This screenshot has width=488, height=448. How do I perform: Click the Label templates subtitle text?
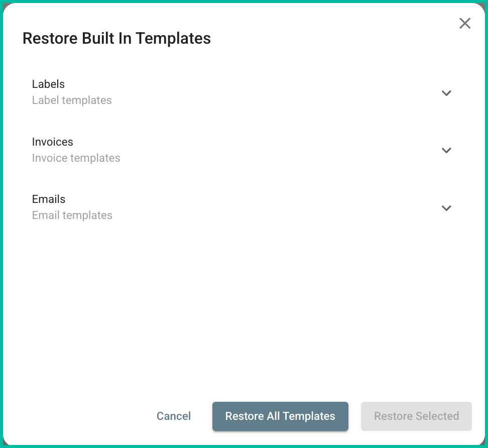(x=72, y=100)
